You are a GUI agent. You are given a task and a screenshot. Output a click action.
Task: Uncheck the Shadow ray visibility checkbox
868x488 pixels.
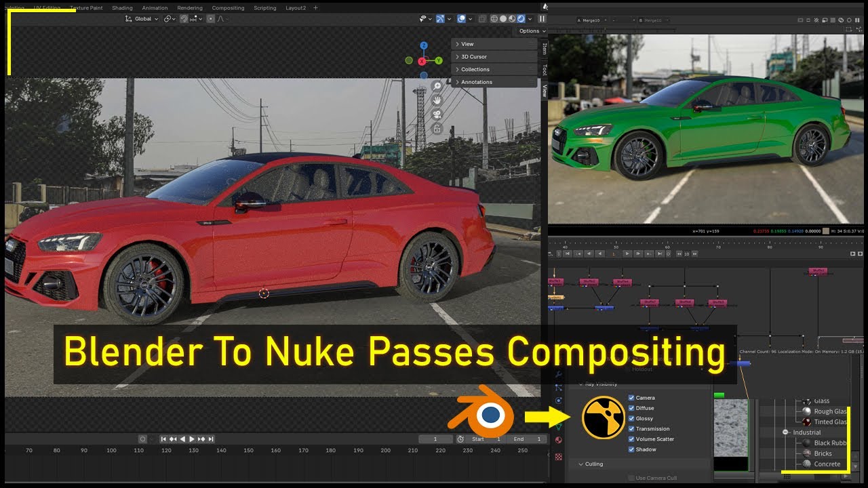631,449
